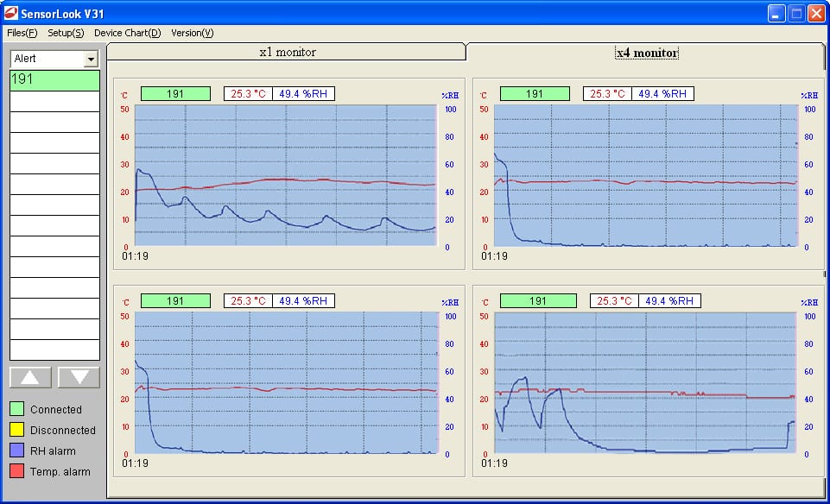Open the Version menu
The width and height of the screenshot is (830, 504).
(192, 33)
